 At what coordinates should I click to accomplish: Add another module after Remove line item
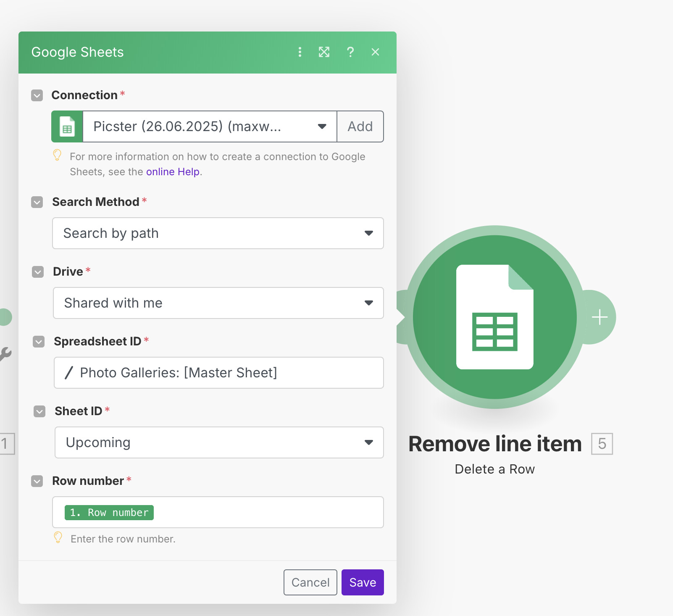point(599,317)
